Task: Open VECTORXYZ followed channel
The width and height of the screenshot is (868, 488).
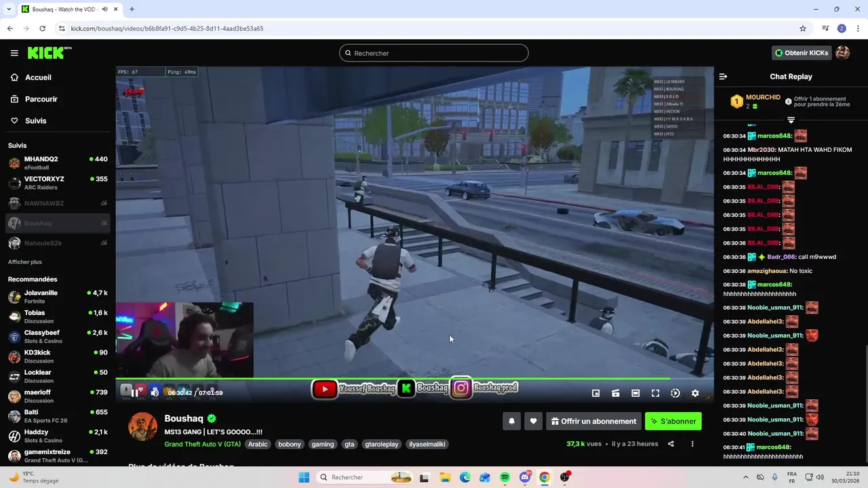Action: [58, 183]
